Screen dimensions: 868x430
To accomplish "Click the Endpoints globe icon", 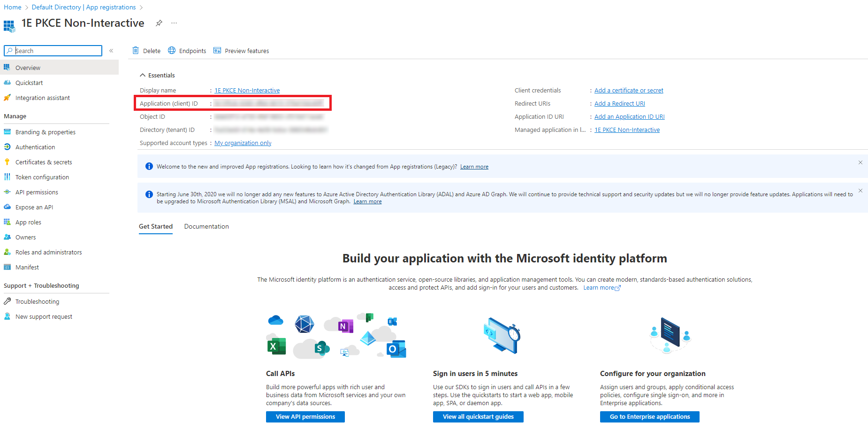I will (x=172, y=50).
